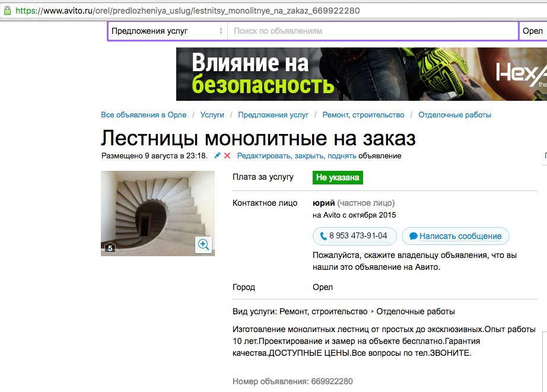Open 'Предложения услуг' breadcrumb link

click(x=273, y=114)
